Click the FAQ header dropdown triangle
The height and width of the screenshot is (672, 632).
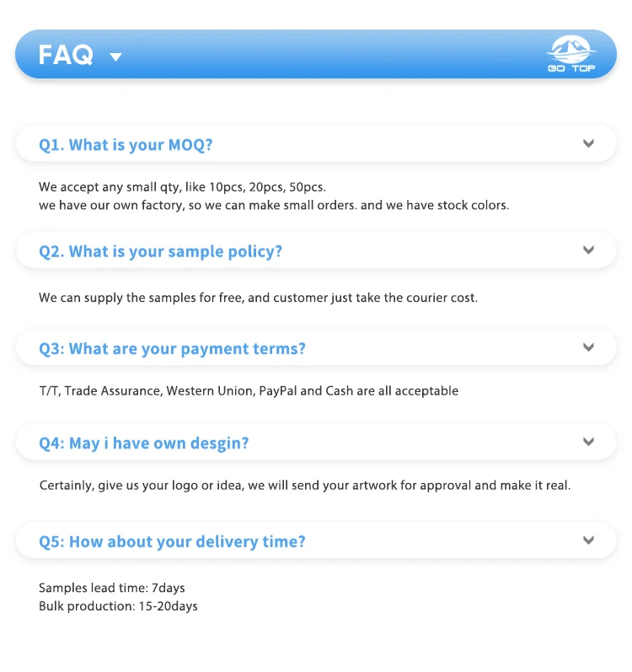(116, 57)
